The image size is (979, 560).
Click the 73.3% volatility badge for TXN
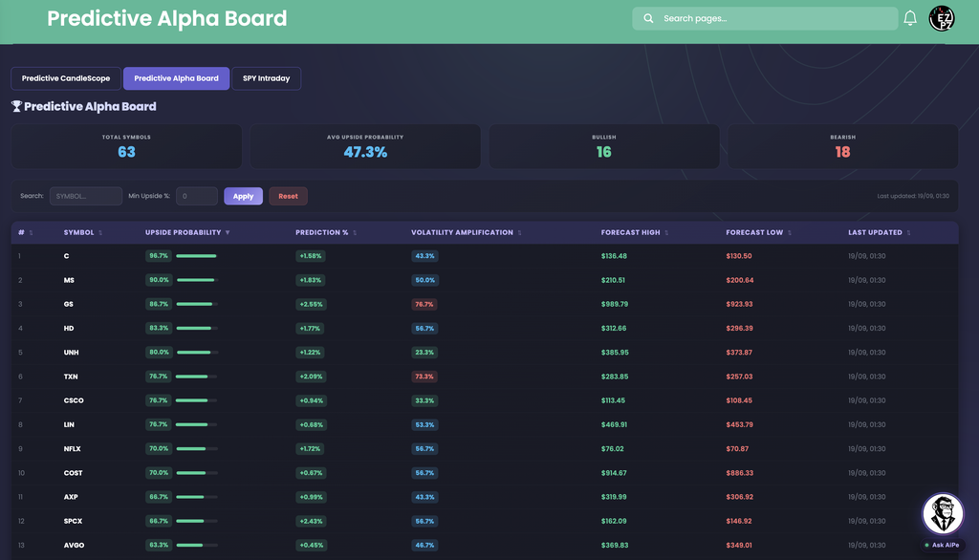coord(424,377)
